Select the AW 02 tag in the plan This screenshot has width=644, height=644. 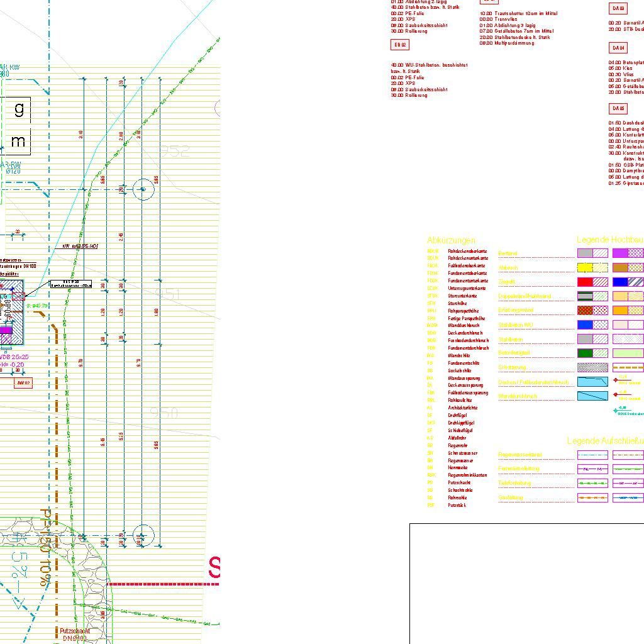click(23, 383)
